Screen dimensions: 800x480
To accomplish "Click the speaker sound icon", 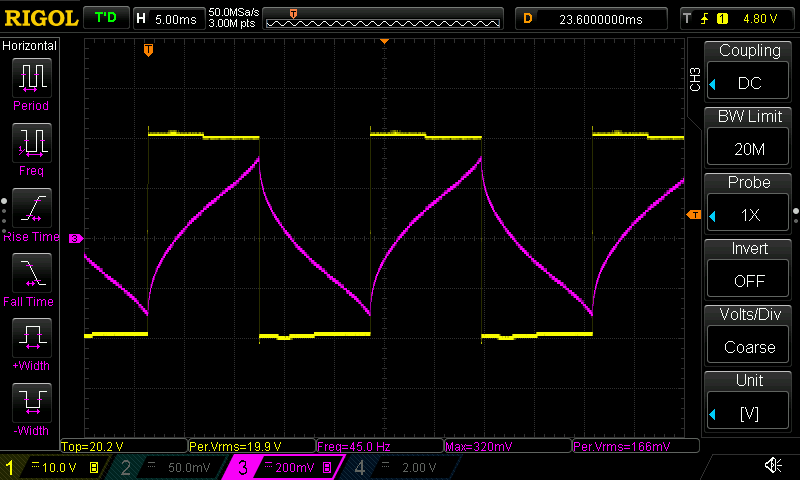I will (x=773, y=465).
